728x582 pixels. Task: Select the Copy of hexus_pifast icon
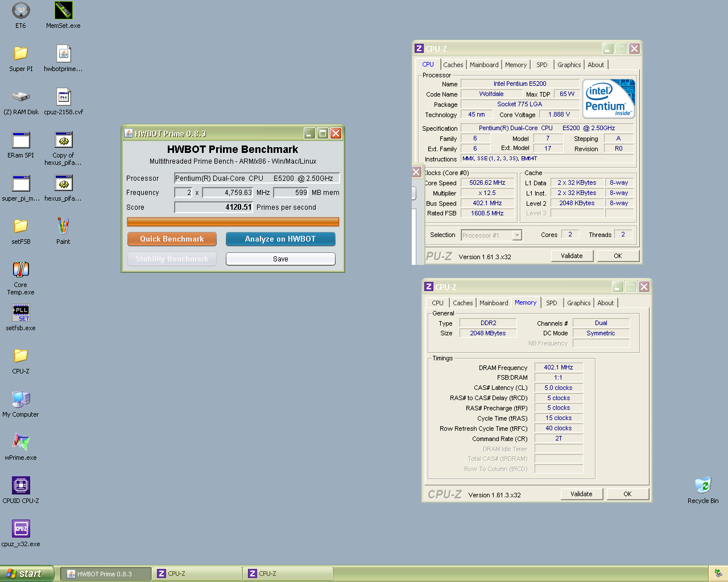(63, 140)
